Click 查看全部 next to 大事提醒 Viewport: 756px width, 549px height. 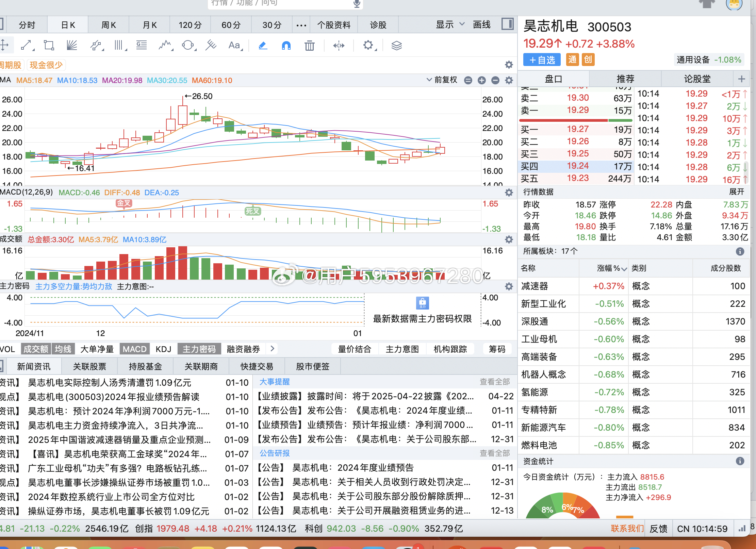[x=494, y=382]
